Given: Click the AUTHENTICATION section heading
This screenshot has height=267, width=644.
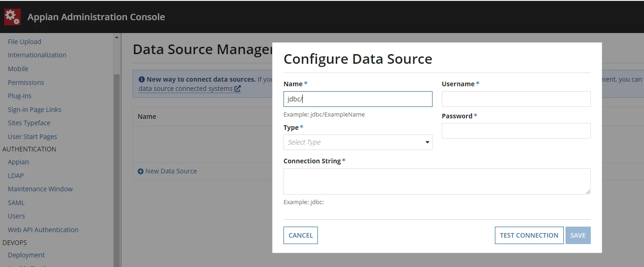Looking at the screenshot, I should [29, 149].
